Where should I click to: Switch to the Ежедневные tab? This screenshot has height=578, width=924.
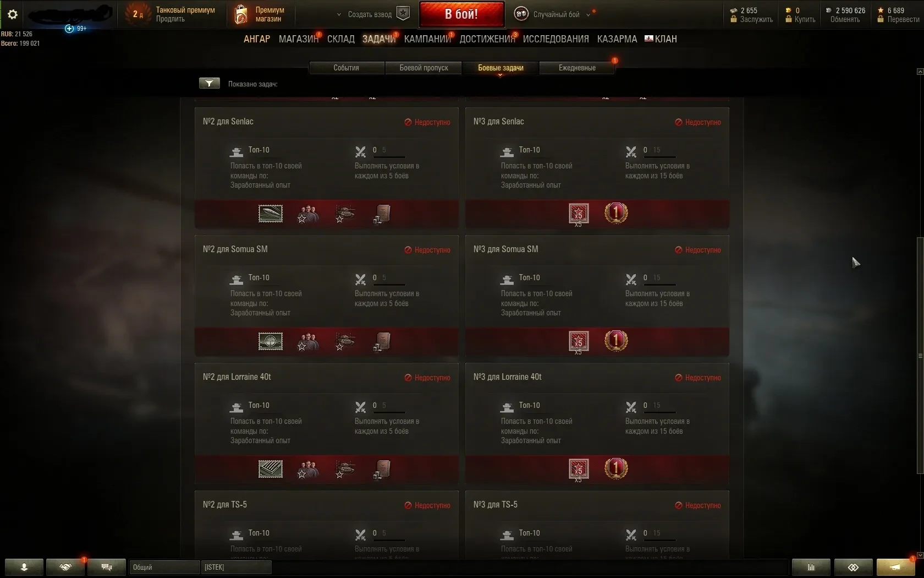pyautogui.click(x=577, y=68)
